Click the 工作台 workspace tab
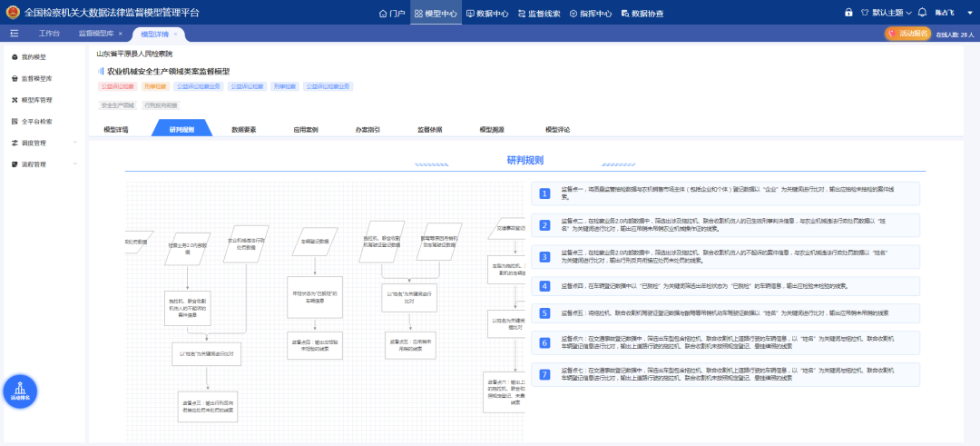Image resolution: width=980 pixels, height=446 pixels. pyautogui.click(x=49, y=34)
